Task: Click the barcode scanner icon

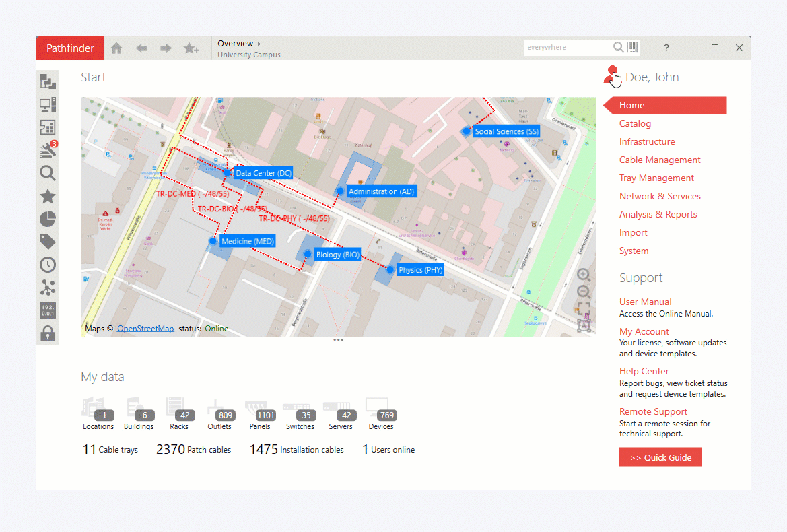Action: click(632, 47)
